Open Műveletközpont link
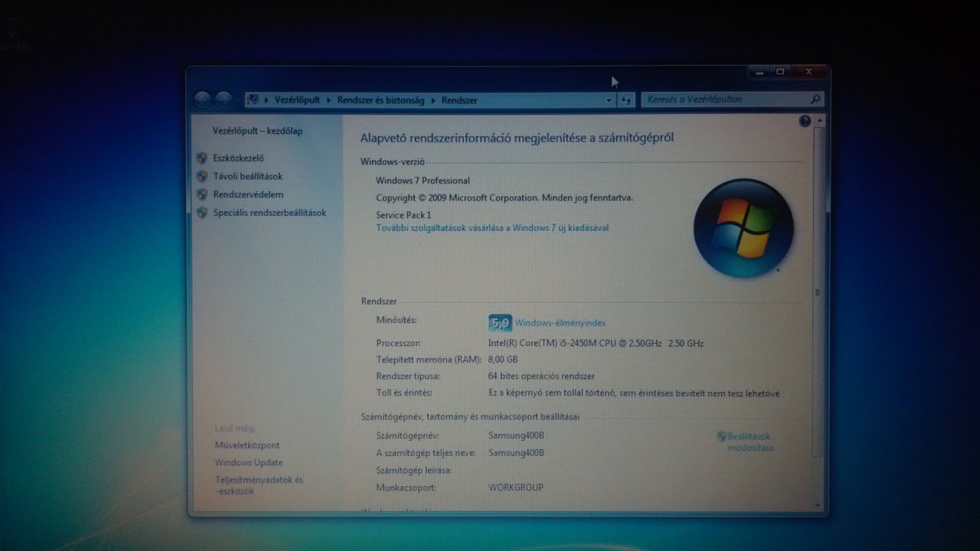This screenshot has height=551, width=980. [247, 445]
